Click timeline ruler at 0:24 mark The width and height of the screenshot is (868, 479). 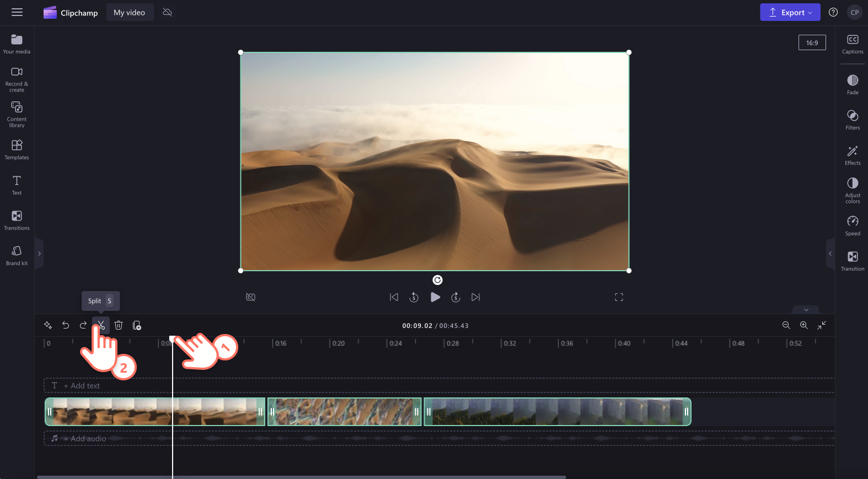[395, 343]
